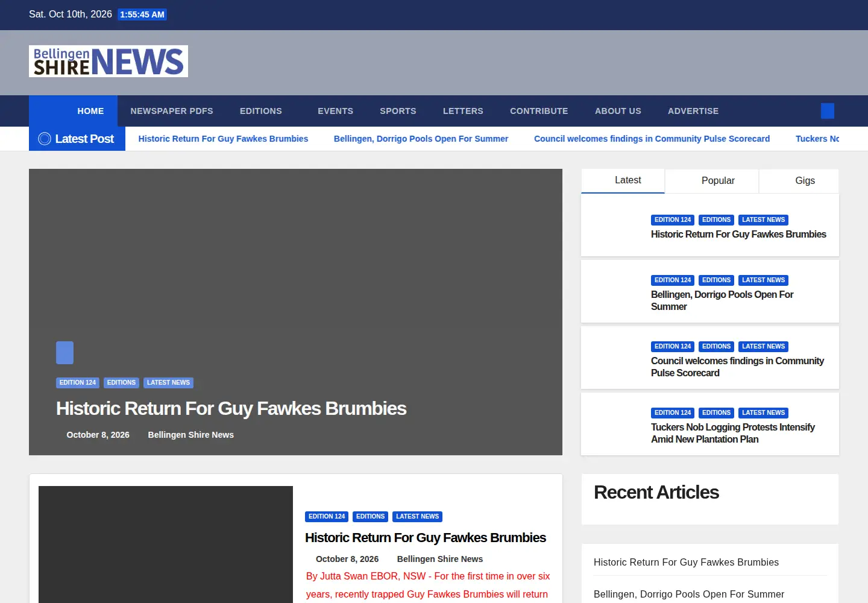Image resolution: width=868 pixels, height=603 pixels.
Task: Switch to the Gigs tab
Action: (799, 181)
